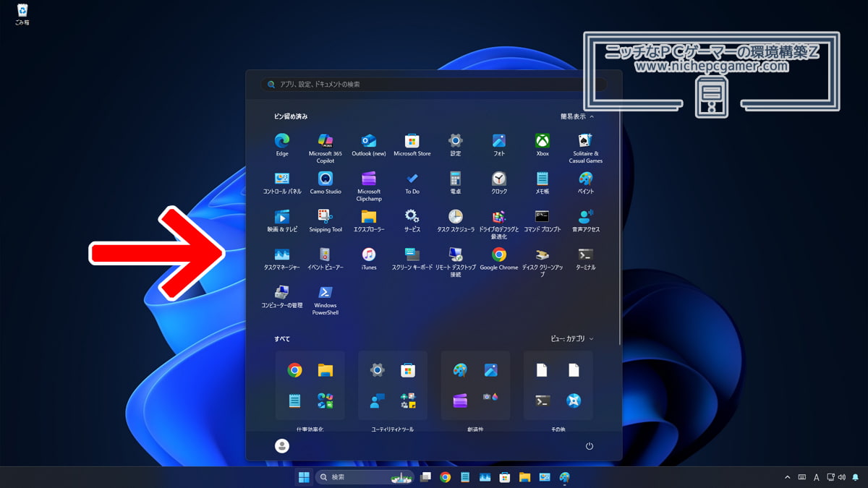The image size is (868, 488).
Task: Open Snipping Tool
Action: click(325, 218)
